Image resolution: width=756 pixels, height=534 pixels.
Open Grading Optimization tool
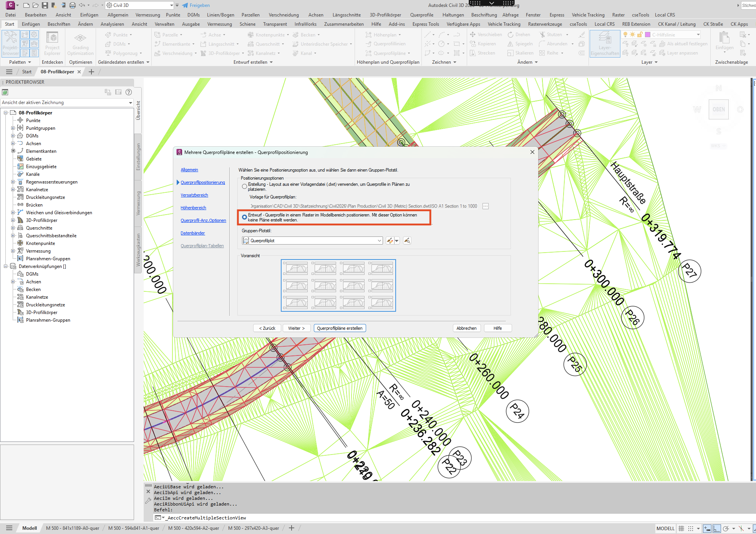click(x=80, y=43)
